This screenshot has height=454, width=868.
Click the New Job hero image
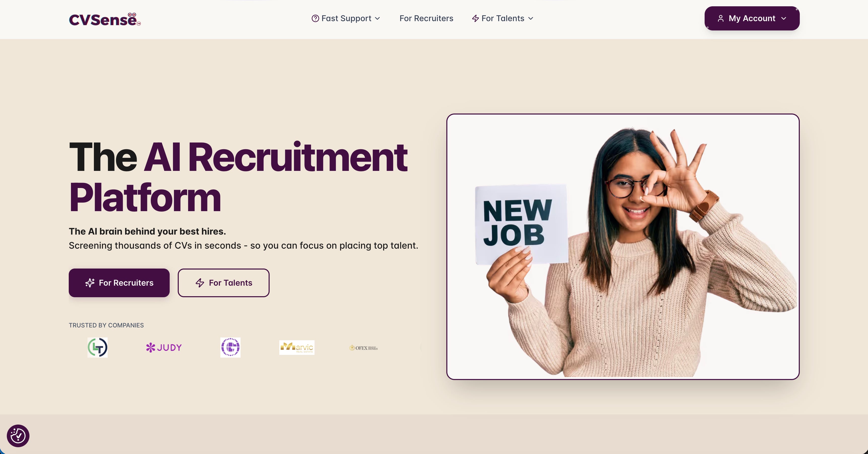tap(623, 247)
